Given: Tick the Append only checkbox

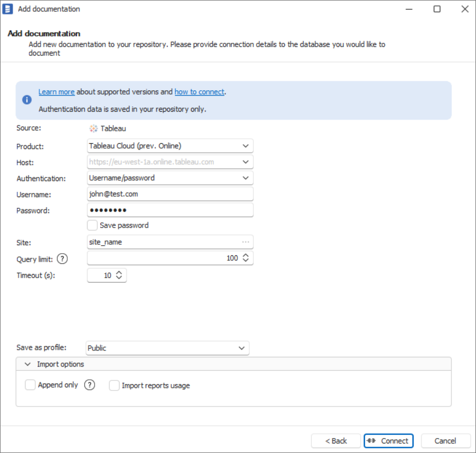Looking at the screenshot, I should [30, 385].
